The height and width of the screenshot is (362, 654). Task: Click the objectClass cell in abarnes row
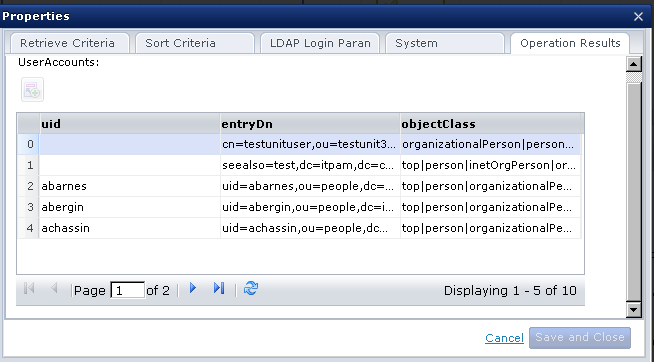pos(490,186)
